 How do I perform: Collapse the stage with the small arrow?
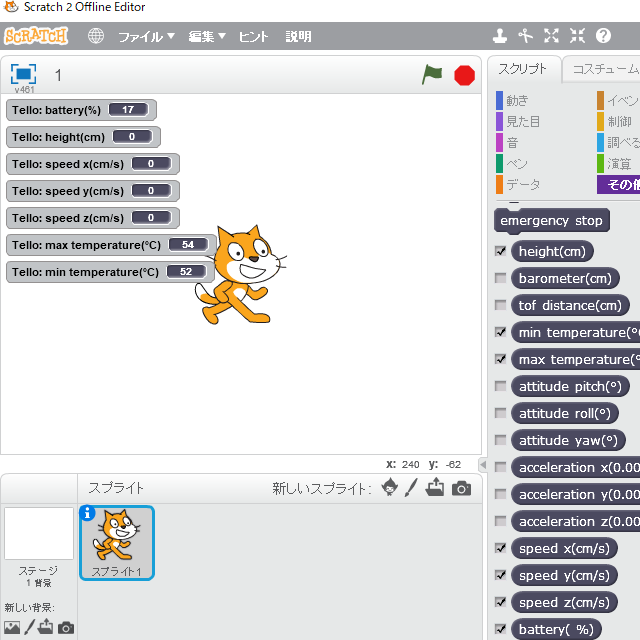[x=483, y=464]
